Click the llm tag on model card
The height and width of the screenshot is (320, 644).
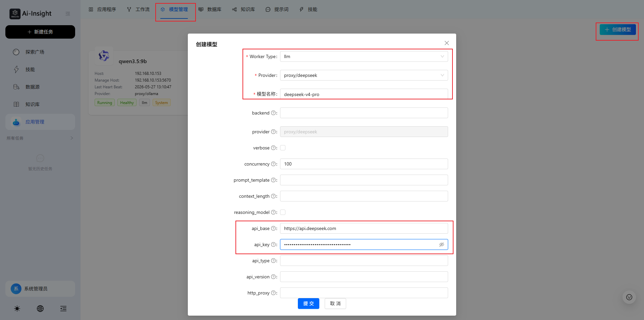point(145,103)
